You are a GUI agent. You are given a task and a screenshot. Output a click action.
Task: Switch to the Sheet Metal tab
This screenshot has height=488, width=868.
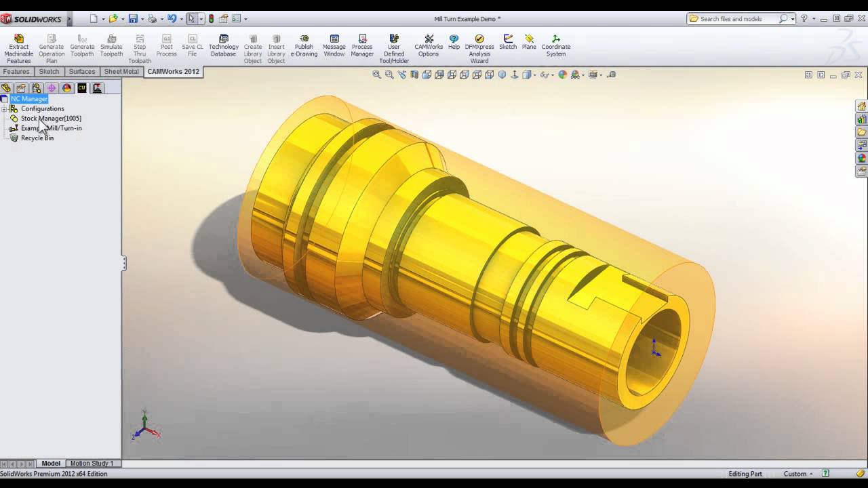121,72
